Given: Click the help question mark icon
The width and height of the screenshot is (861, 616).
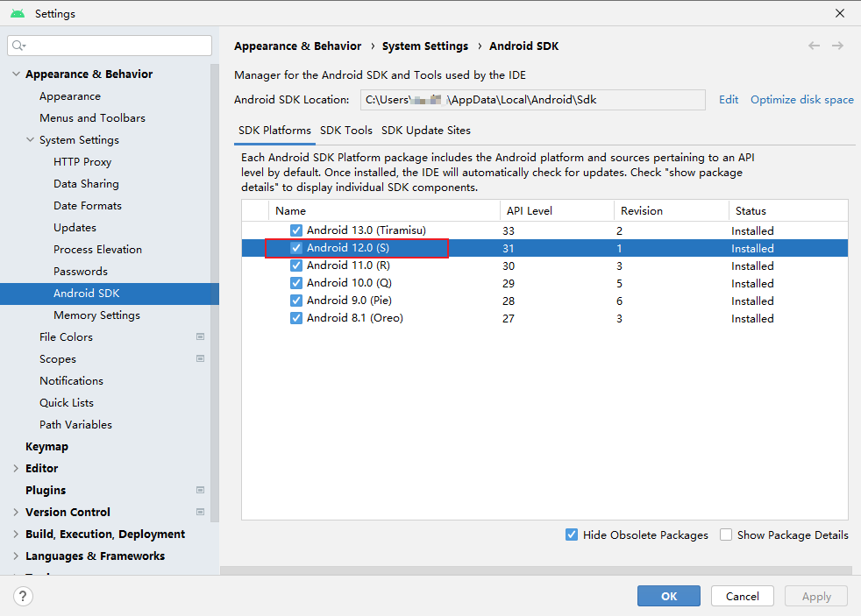Looking at the screenshot, I should click(23, 596).
